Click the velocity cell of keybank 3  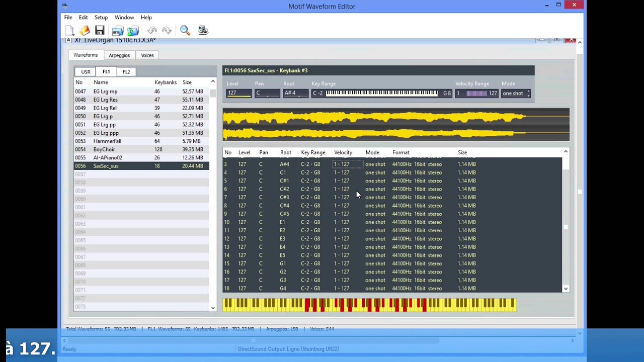(x=348, y=164)
